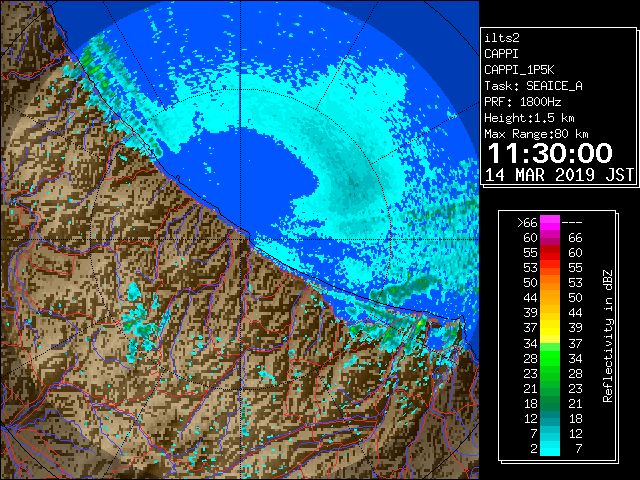Click the bright green 28–34 dBZ swatch

pos(550,358)
